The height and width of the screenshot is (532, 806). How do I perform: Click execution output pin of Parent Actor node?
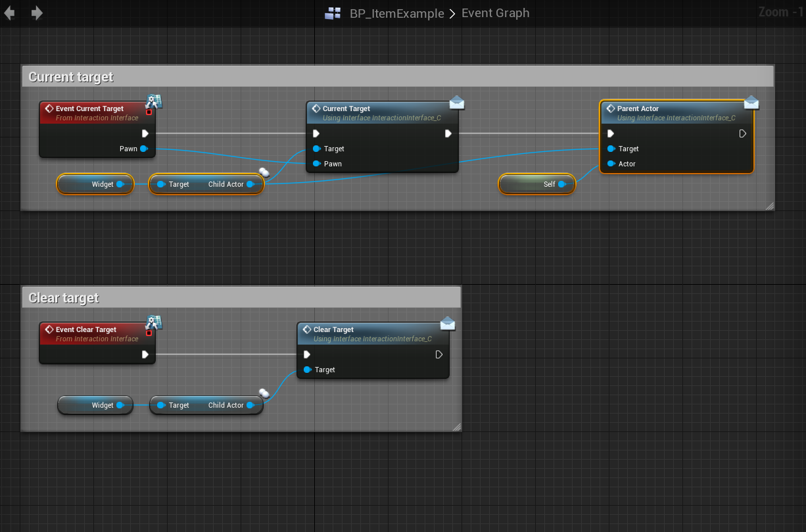tap(742, 133)
